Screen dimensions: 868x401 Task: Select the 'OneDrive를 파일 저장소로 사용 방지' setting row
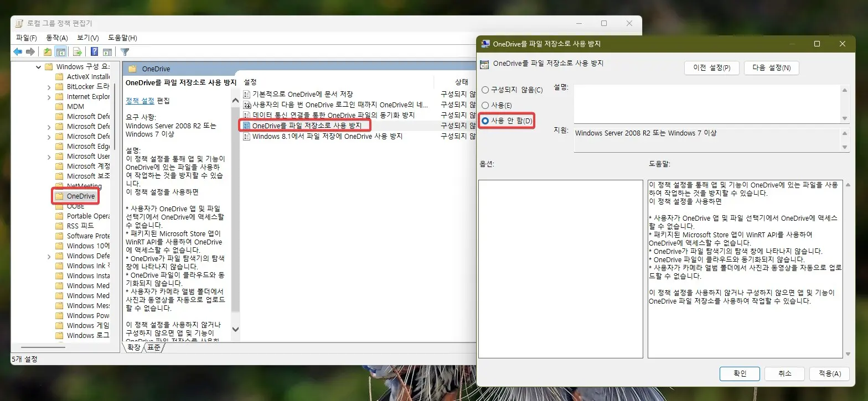pyautogui.click(x=358, y=126)
